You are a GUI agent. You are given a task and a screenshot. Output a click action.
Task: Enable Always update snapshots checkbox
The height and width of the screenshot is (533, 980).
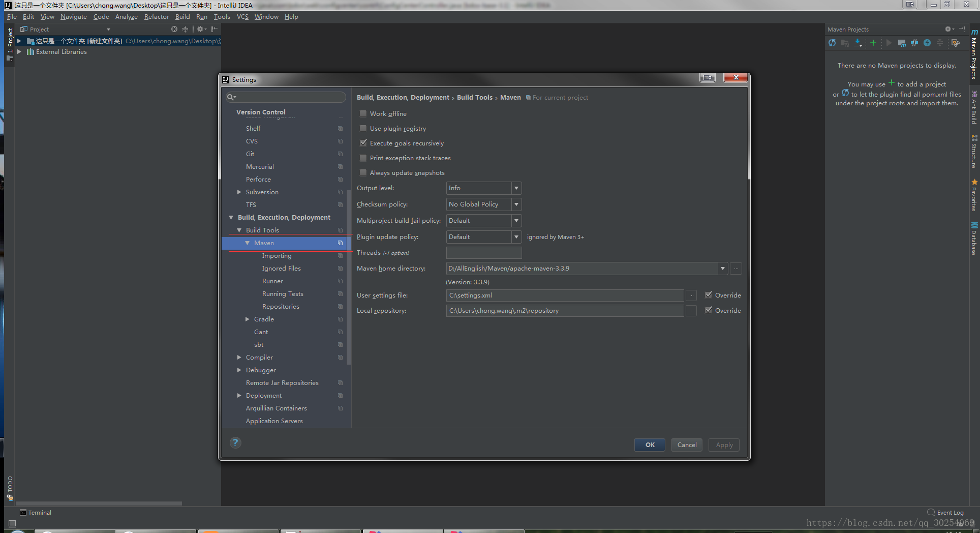point(363,172)
